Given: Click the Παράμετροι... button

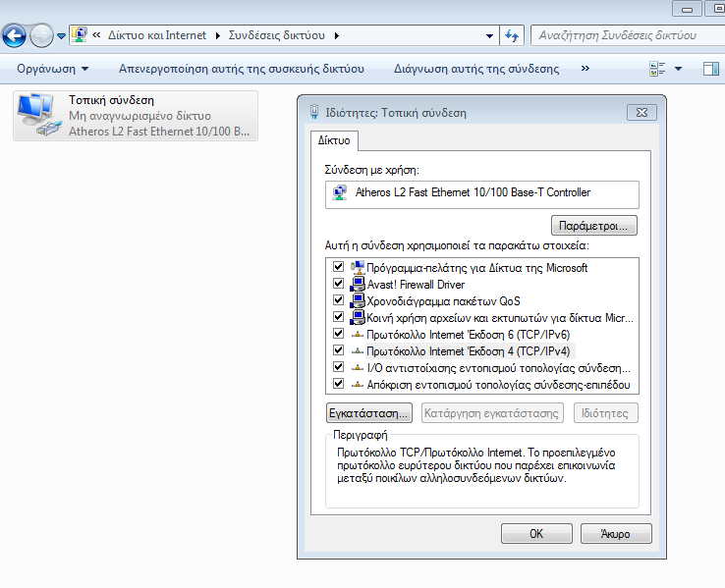Looking at the screenshot, I should click(593, 226).
